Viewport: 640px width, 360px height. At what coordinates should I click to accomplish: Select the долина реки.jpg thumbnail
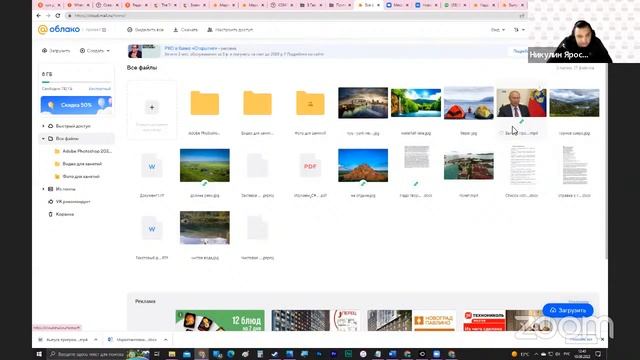click(204, 165)
